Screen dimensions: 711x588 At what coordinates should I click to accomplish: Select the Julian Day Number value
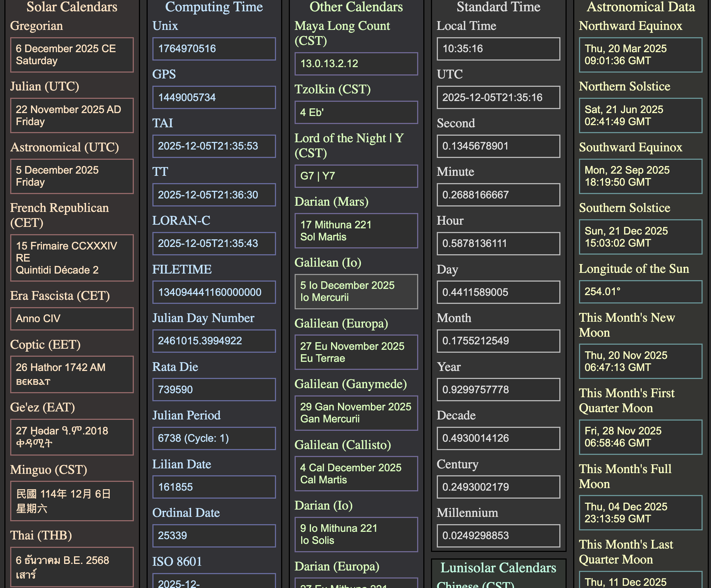(x=214, y=341)
